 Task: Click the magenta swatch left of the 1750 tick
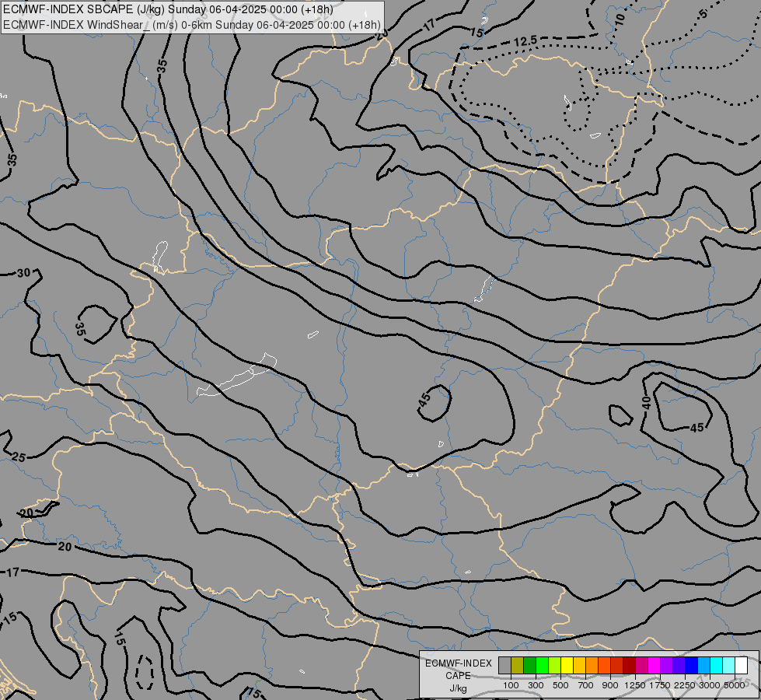pyautogui.click(x=655, y=666)
